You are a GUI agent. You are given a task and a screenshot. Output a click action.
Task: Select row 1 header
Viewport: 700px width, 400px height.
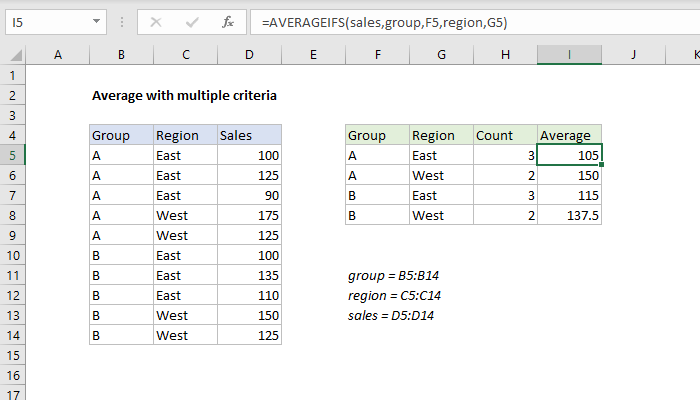(12, 75)
